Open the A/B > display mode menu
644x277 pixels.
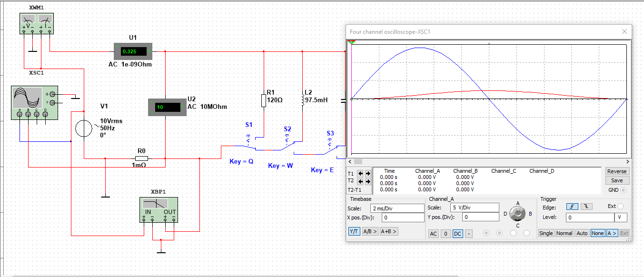click(370, 231)
